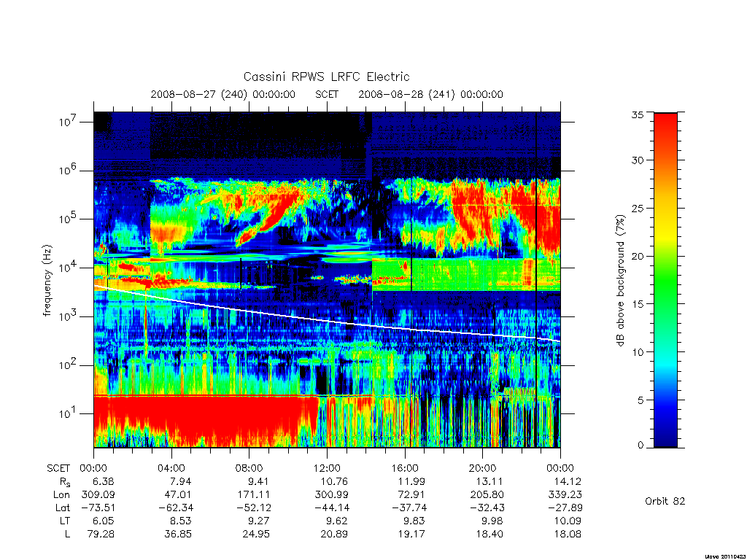This screenshot has width=747, height=560.
Task: Click the LT value 8.53
Action: (181, 521)
